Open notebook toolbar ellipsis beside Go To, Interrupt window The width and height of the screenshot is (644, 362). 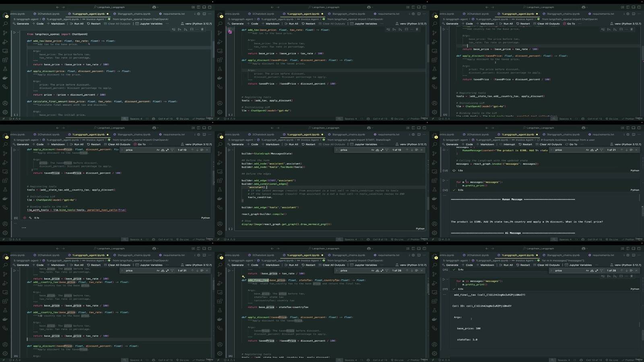pyautogui.click(x=582, y=144)
